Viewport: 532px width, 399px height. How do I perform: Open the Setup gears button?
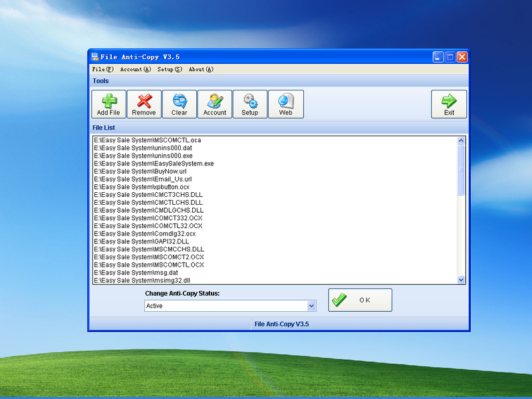point(250,104)
